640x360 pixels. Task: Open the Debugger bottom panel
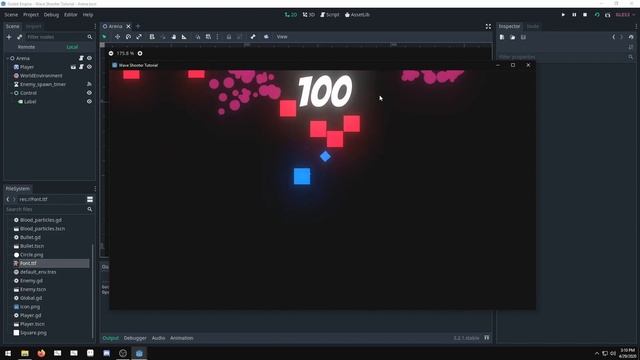pyautogui.click(x=135, y=338)
